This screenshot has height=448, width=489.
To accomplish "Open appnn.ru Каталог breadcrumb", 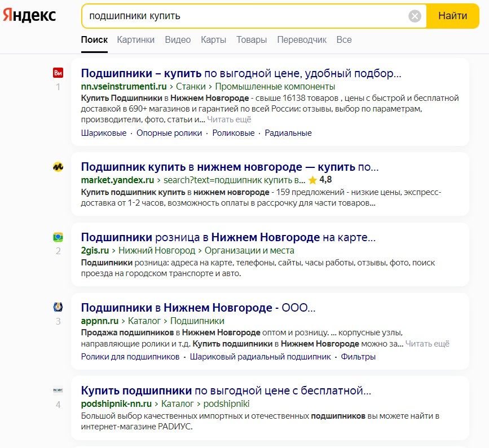I will pos(144,321).
